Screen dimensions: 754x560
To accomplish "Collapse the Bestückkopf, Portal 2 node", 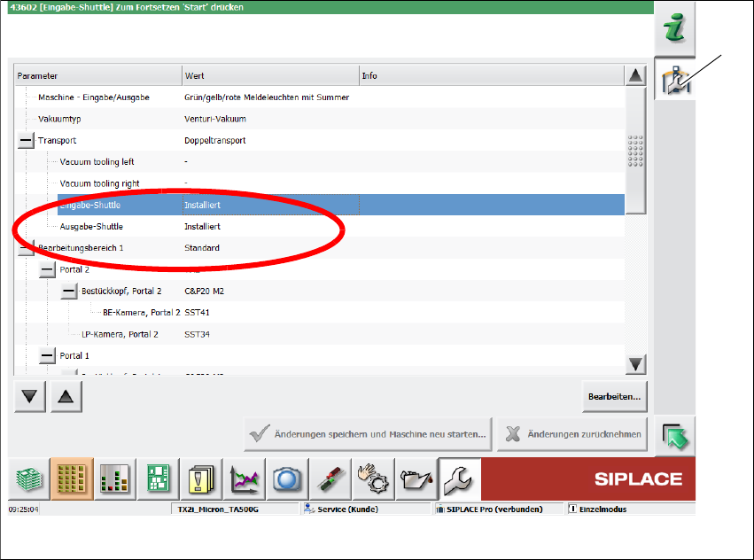I will tap(69, 291).
